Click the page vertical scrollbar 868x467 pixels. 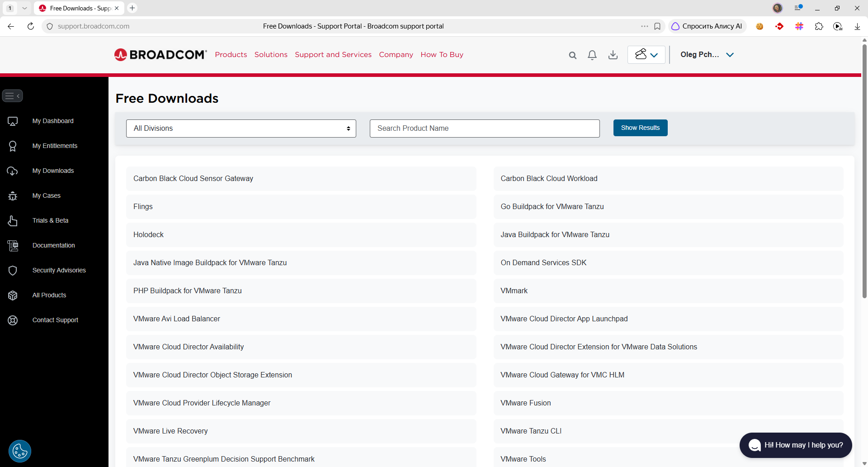(864, 171)
